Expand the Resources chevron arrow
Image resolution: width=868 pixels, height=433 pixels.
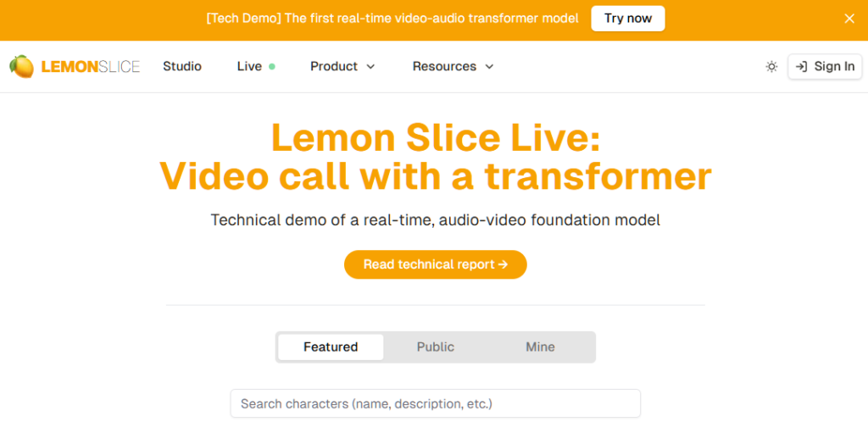(489, 66)
